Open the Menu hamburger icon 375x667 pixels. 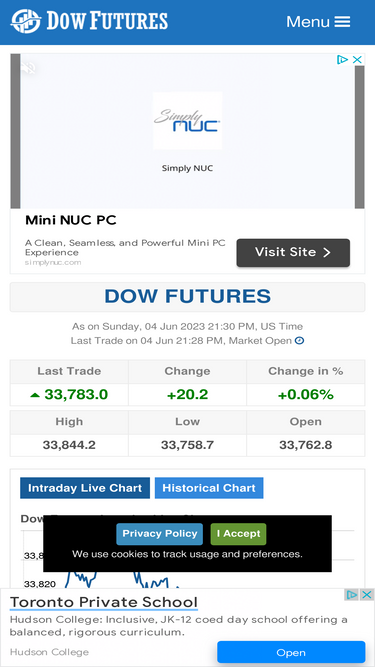342,22
